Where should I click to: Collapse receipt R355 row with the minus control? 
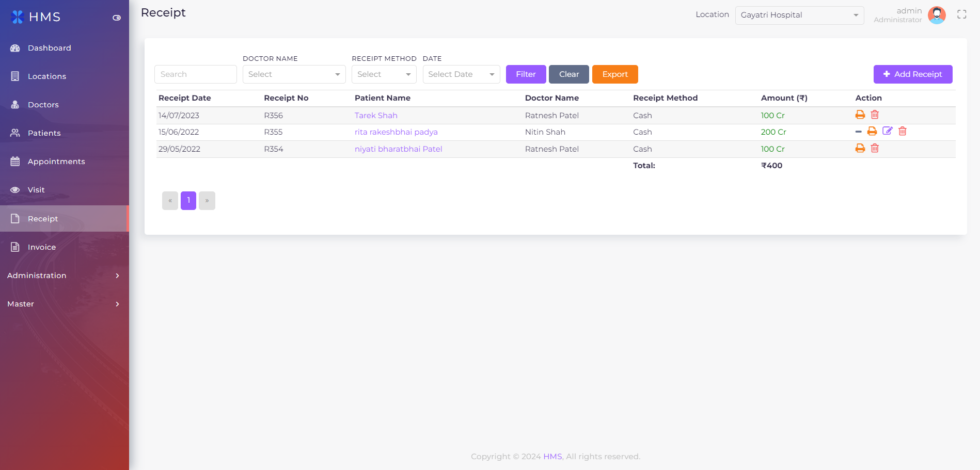click(x=858, y=131)
